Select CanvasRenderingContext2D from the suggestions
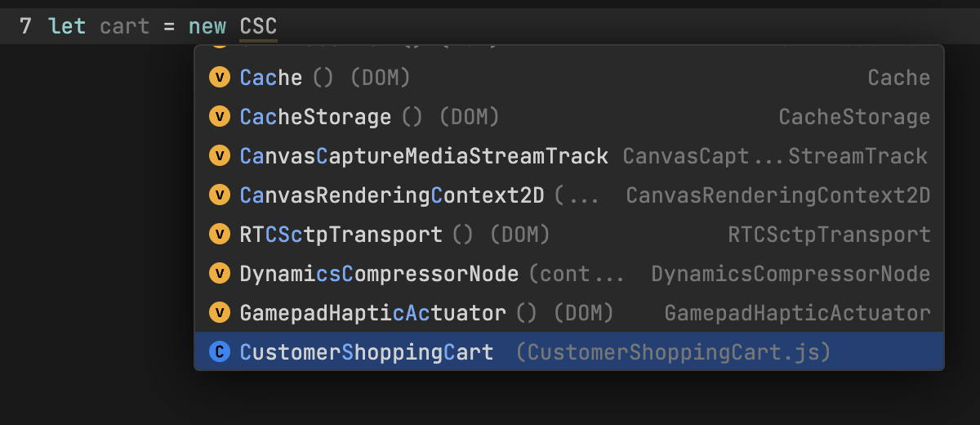The image size is (980, 425). point(392,195)
